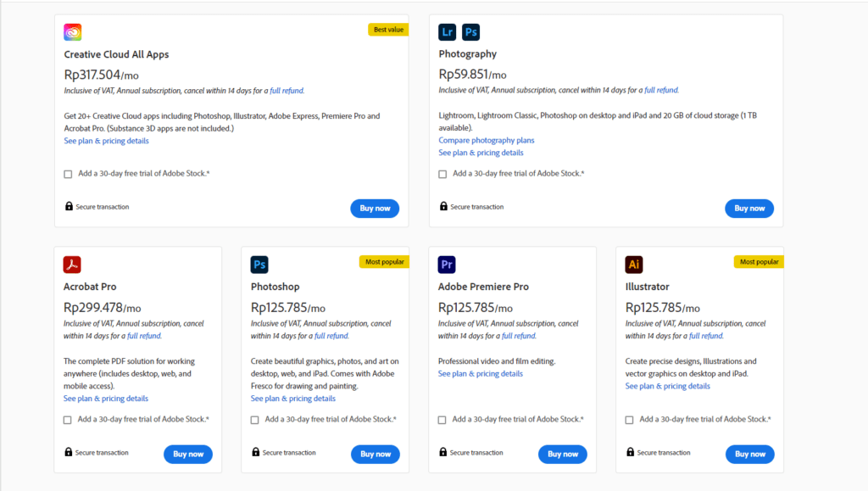
Task: Toggle Adobe Stock trial checkbox for Photoshop
Action: pos(254,420)
